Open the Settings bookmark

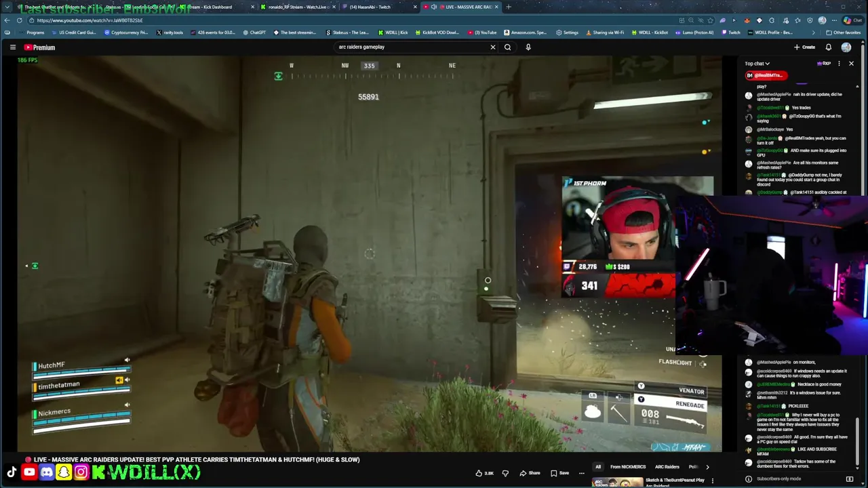pyautogui.click(x=568, y=33)
